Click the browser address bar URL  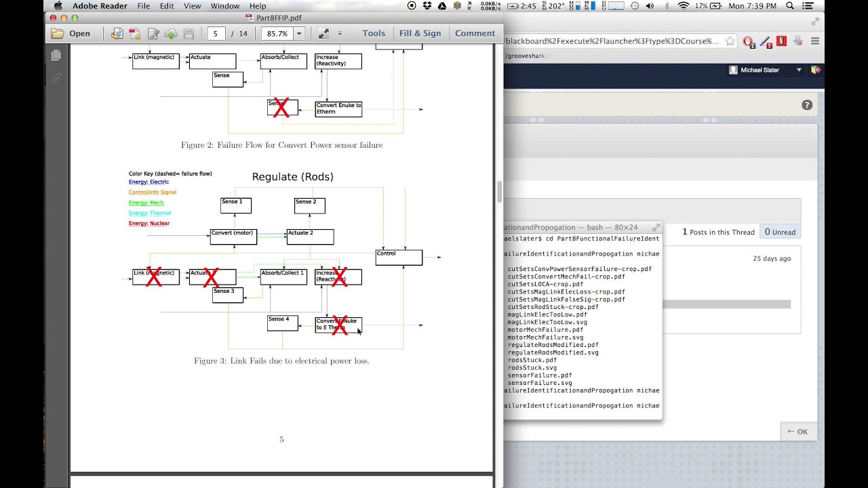[x=612, y=41]
